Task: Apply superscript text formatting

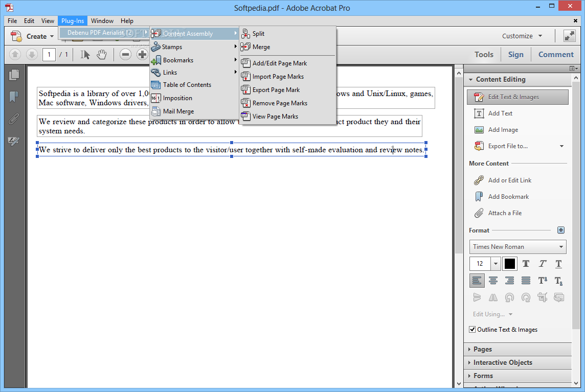Action: coord(543,281)
